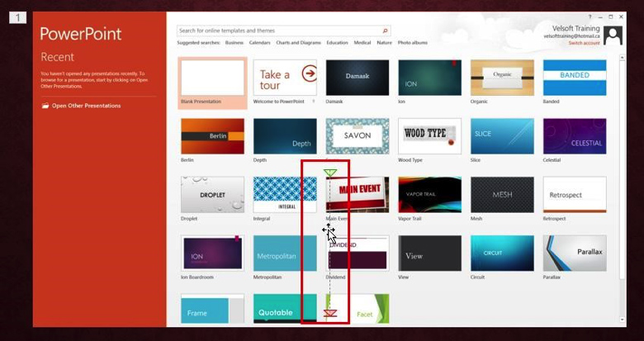Choose the Parallax template thumbnail
644x341 pixels.
[575, 253]
